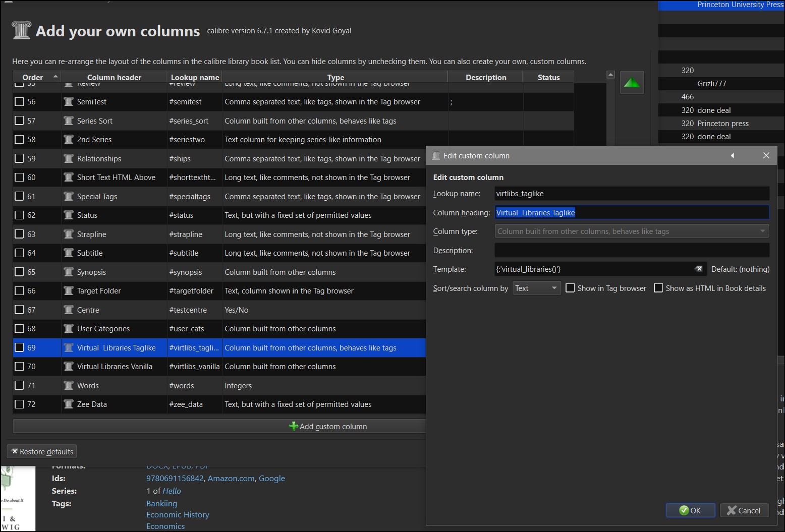Click the Description column header

485,77
